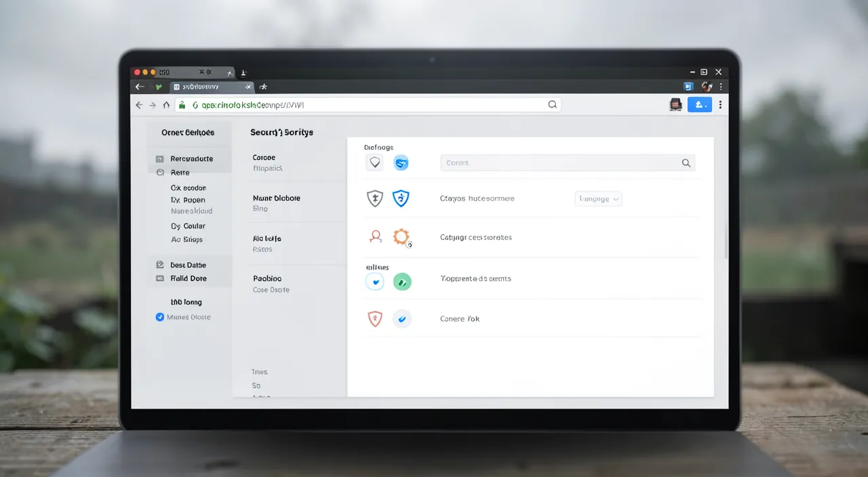Click the red shield icon in the bottom row
868x477 pixels.
(x=375, y=318)
